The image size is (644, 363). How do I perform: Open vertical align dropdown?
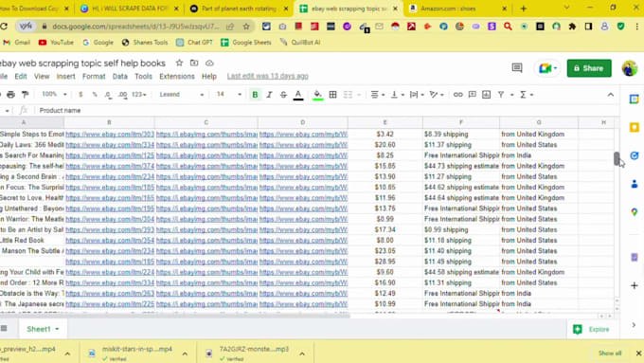[397, 95]
